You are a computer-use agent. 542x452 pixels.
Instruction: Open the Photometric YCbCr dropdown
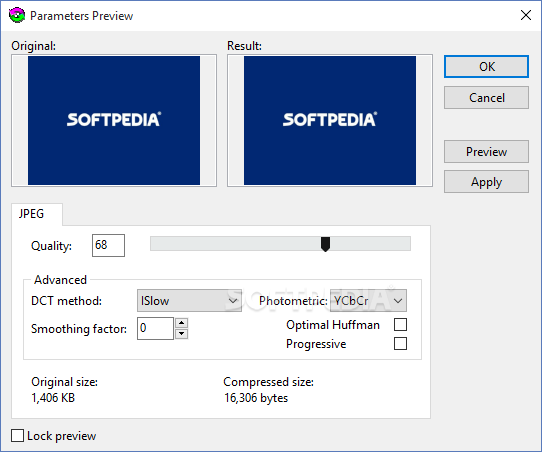tap(368, 301)
